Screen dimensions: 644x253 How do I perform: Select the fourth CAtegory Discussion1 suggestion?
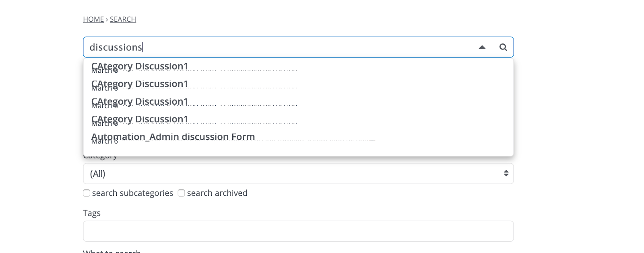point(139,119)
